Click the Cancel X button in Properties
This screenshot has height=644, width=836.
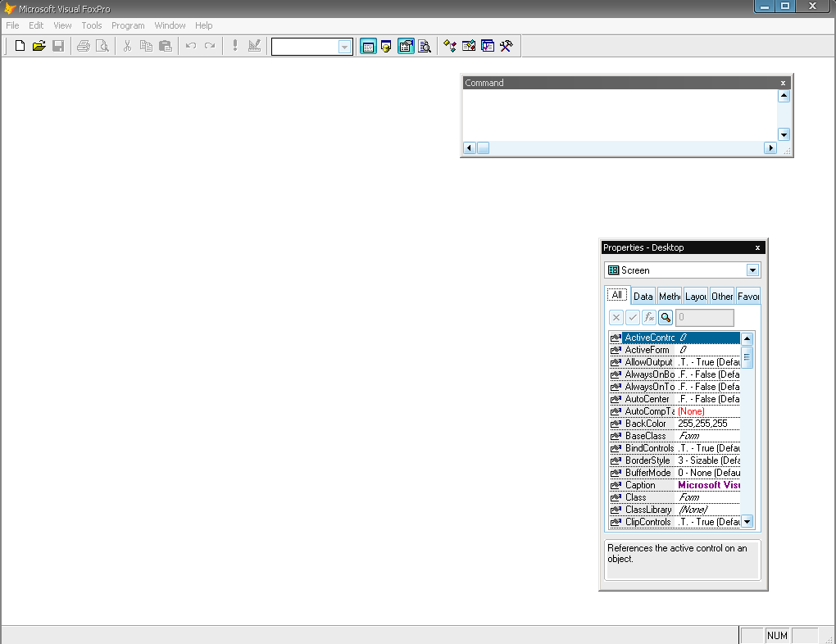click(616, 318)
